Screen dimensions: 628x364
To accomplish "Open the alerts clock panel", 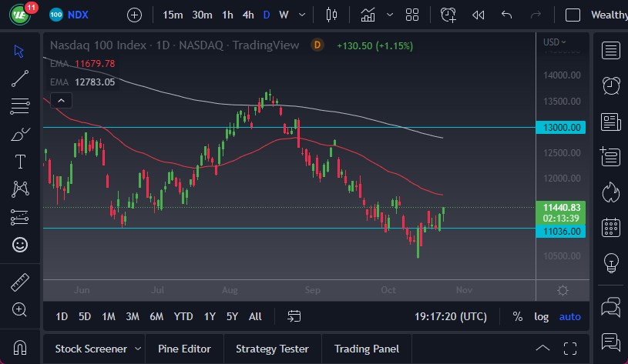I will pyautogui.click(x=612, y=85).
